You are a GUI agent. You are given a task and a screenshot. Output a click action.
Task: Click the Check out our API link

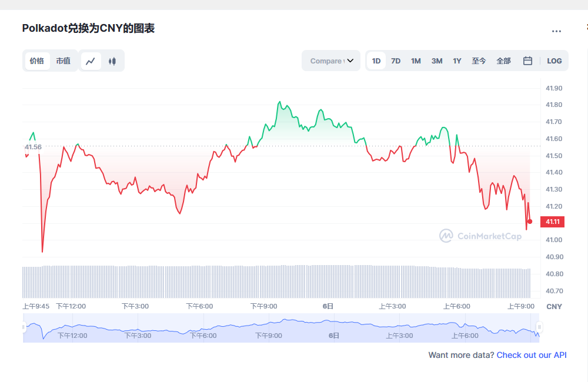point(531,355)
